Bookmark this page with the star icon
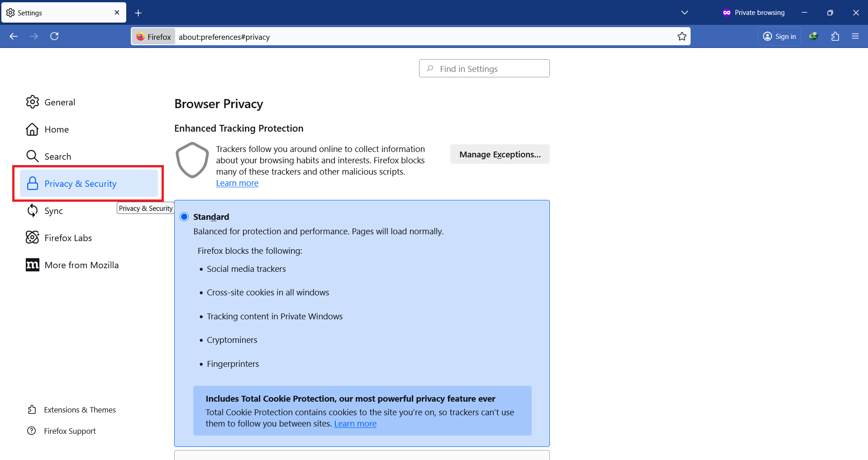The height and width of the screenshot is (460, 868). 682,37
